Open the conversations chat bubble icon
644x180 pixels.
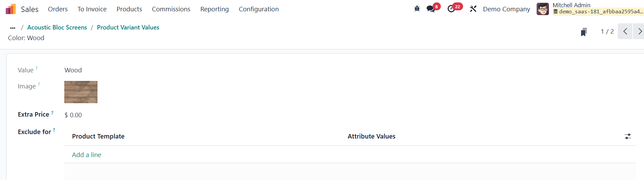point(431,9)
